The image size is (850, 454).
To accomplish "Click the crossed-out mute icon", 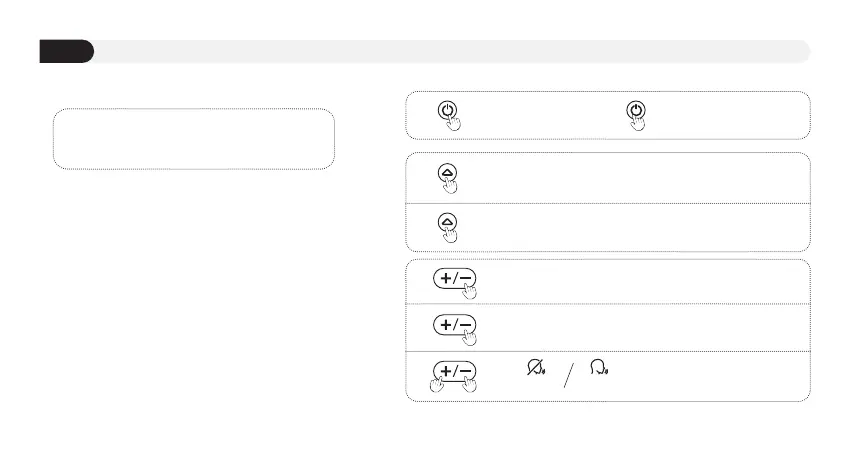I will click(534, 368).
